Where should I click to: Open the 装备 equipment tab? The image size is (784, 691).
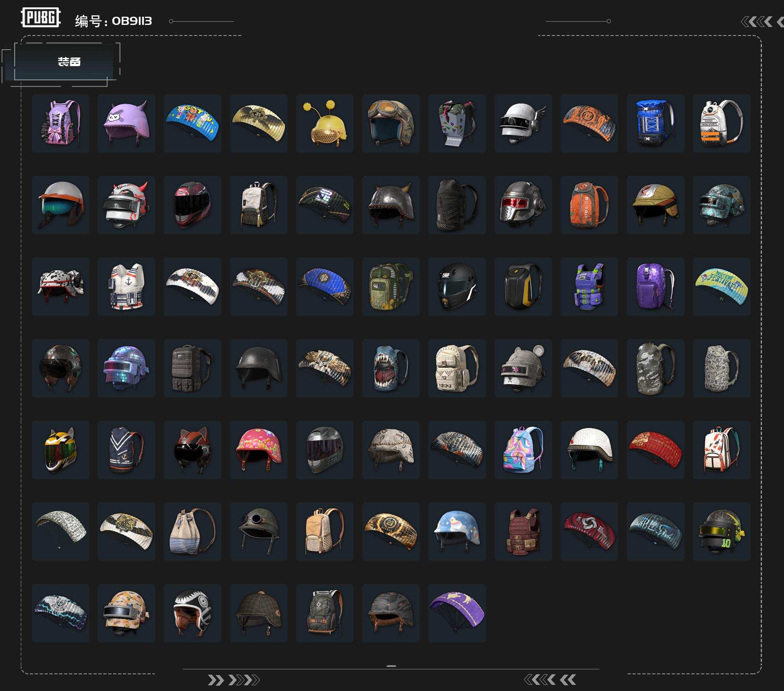click(x=68, y=62)
